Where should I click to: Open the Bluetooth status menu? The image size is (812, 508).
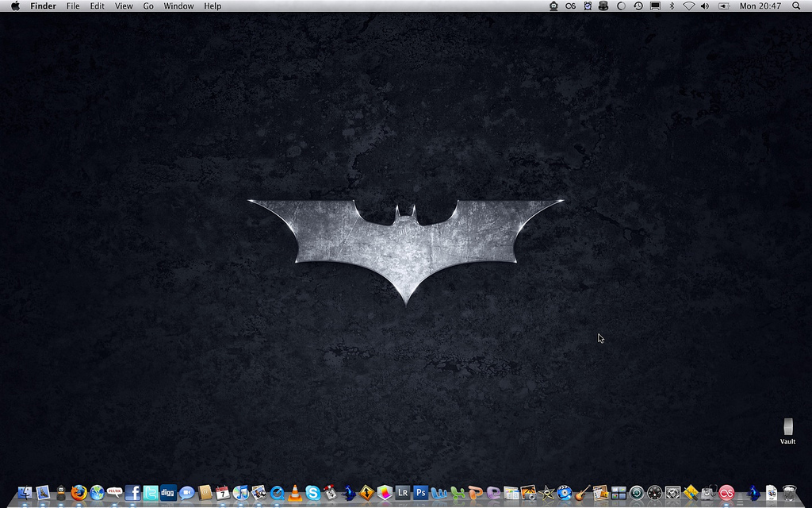(x=672, y=6)
